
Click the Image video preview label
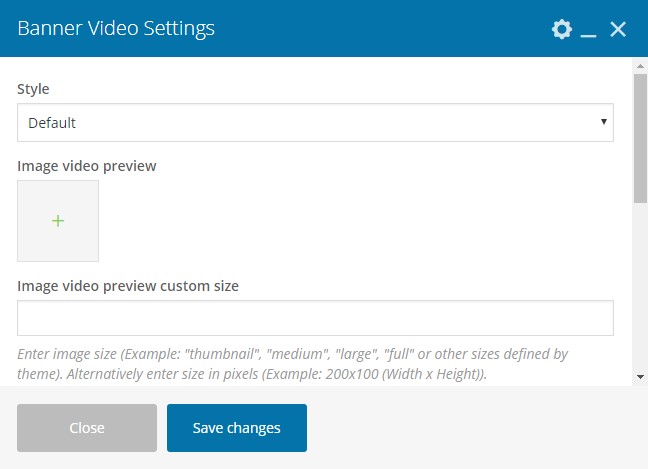pyautogui.click(x=87, y=166)
